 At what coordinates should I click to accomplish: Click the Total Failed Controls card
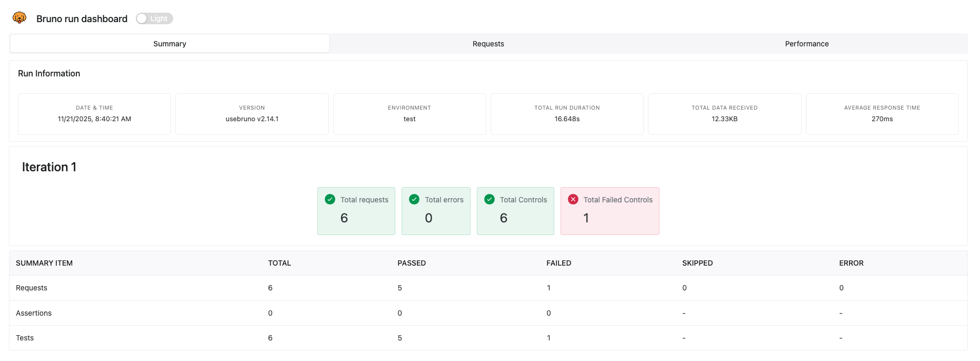pyautogui.click(x=609, y=211)
